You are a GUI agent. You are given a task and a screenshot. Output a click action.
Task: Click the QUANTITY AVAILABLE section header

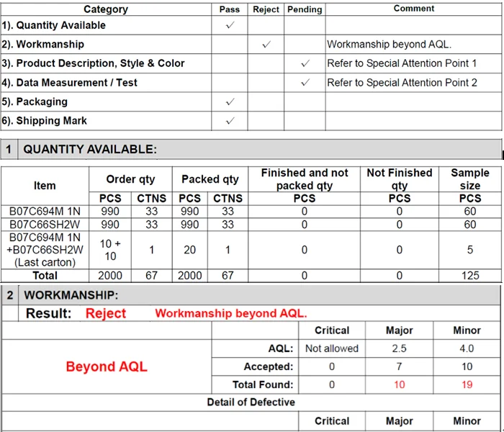click(90, 150)
